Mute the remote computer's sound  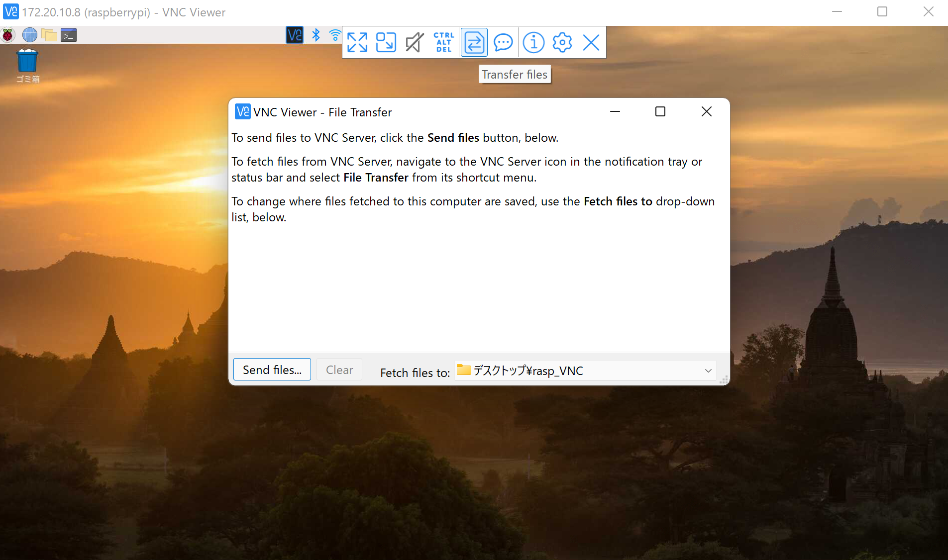415,42
